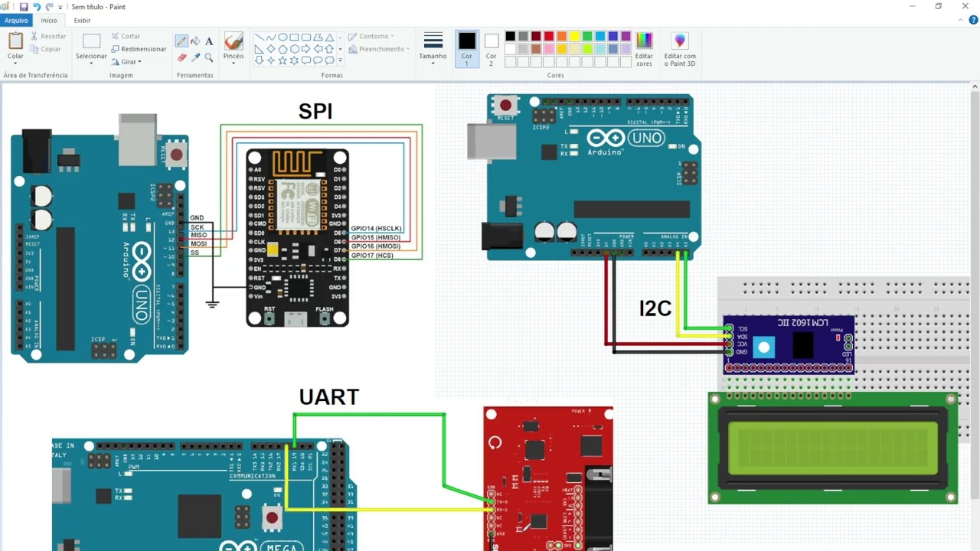Switch to the Início tab

coord(49,21)
